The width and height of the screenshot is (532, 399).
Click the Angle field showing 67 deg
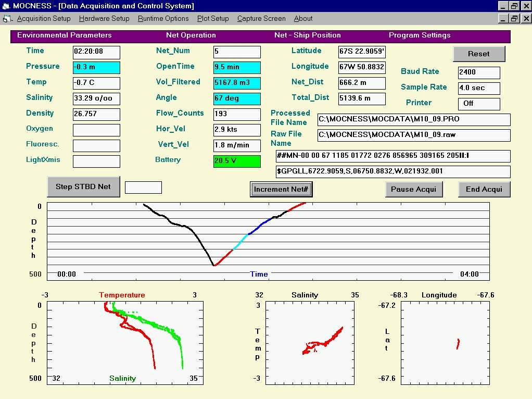237,99
